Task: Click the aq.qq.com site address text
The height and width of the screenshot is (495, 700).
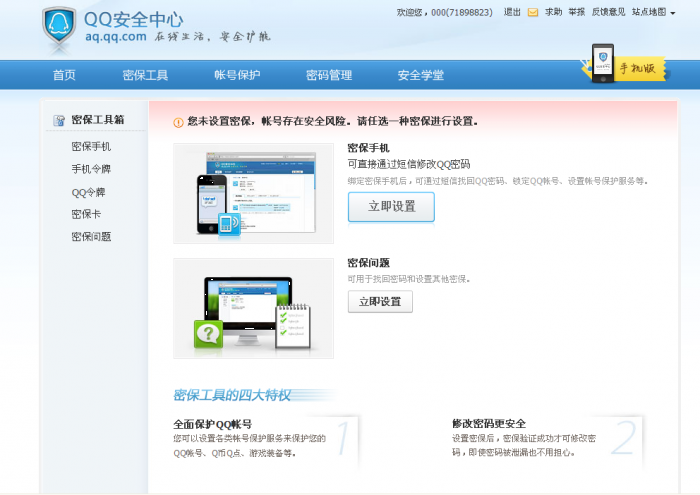Action: (116, 37)
